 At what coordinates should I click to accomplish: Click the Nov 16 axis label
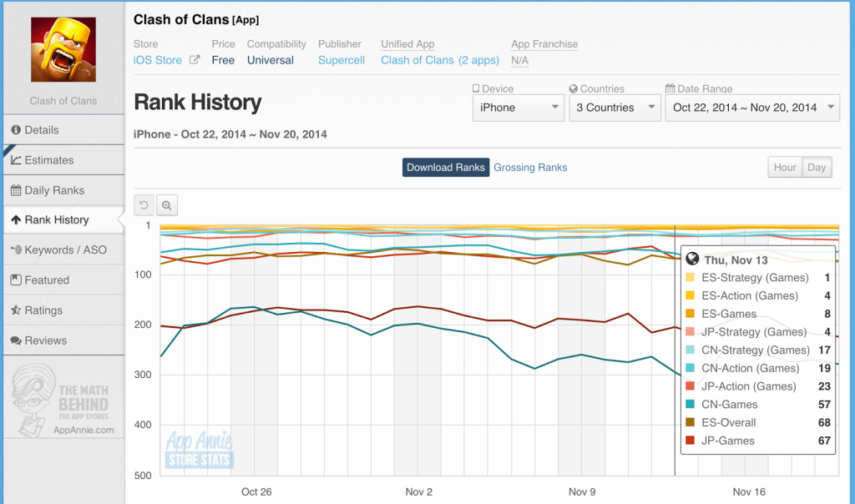[x=749, y=491]
